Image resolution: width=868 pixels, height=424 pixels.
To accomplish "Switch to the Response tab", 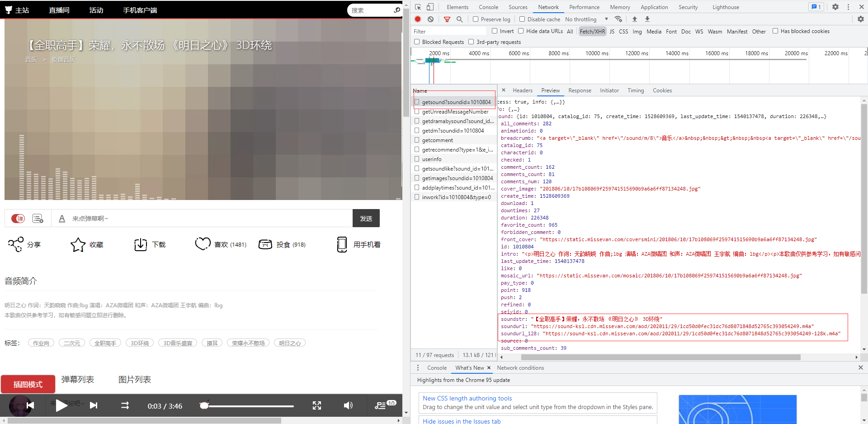I will (580, 91).
